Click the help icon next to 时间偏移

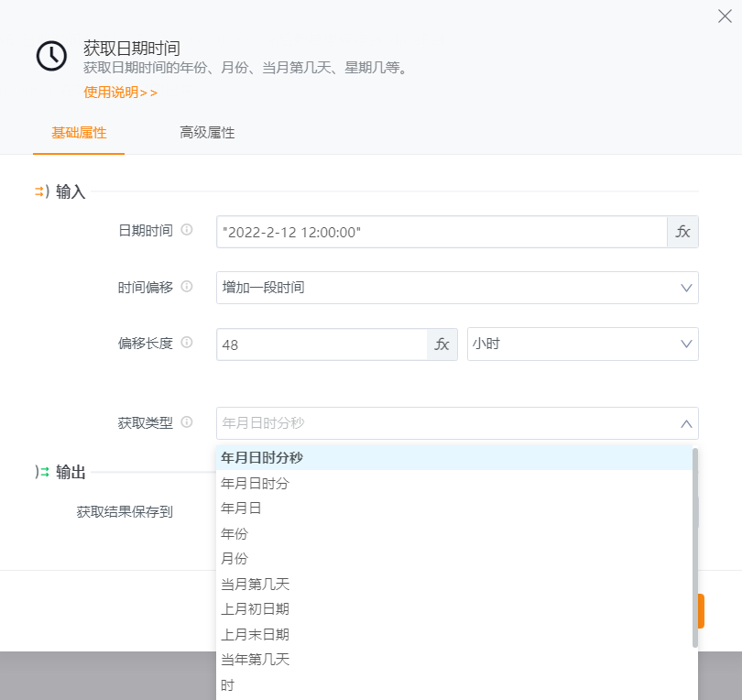[187, 287]
